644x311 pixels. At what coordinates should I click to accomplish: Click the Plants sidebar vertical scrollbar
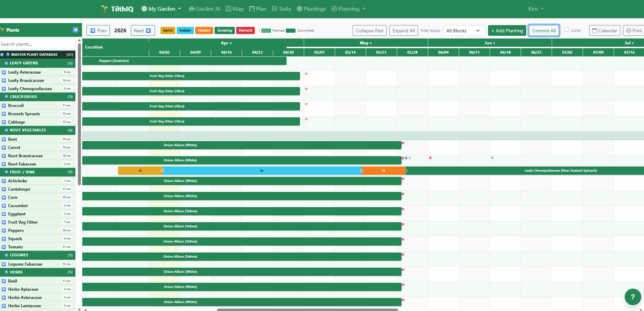coord(79,114)
